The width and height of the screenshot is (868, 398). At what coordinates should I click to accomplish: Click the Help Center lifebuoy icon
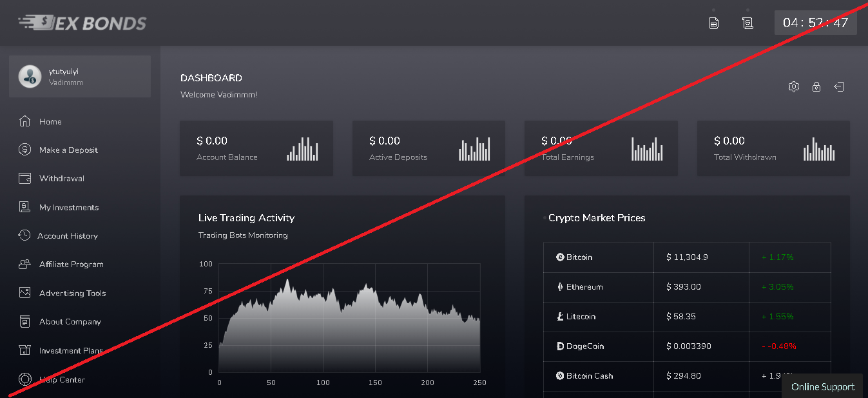point(24,379)
